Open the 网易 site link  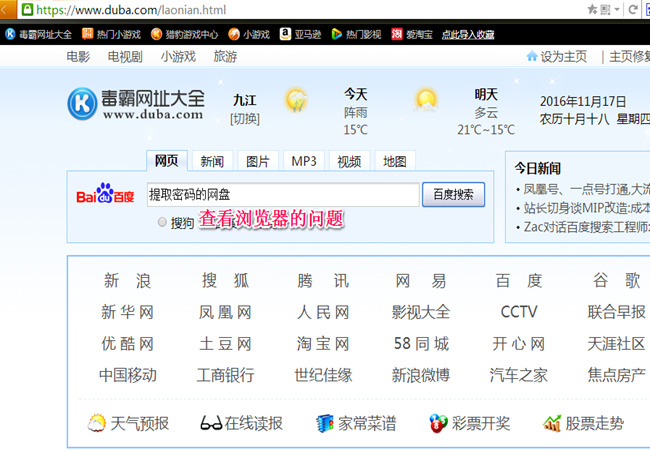coord(421,281)
